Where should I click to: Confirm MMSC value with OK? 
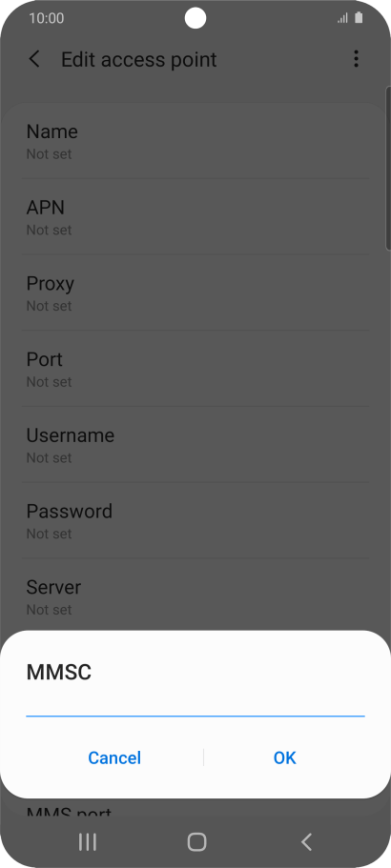284,757
